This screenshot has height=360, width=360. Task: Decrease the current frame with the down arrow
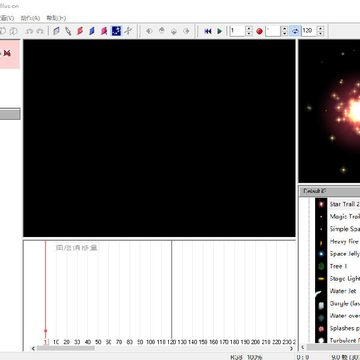pyautogui.click(x=249, y=34)
